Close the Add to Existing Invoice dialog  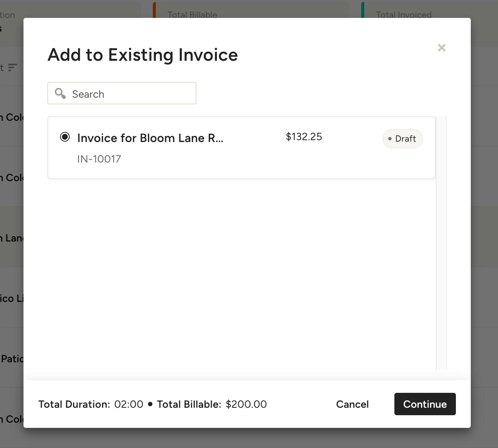tap(441, 48)
